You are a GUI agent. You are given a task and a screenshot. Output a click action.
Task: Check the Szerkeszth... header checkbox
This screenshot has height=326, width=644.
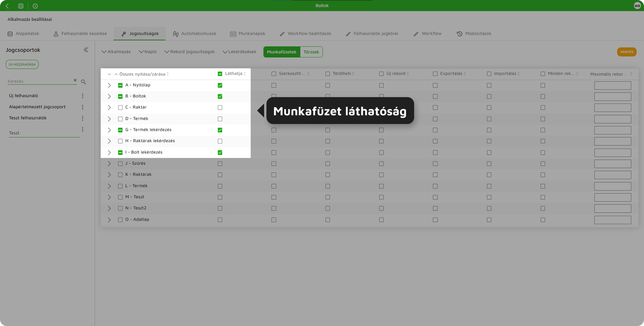(x=274, y=74)
